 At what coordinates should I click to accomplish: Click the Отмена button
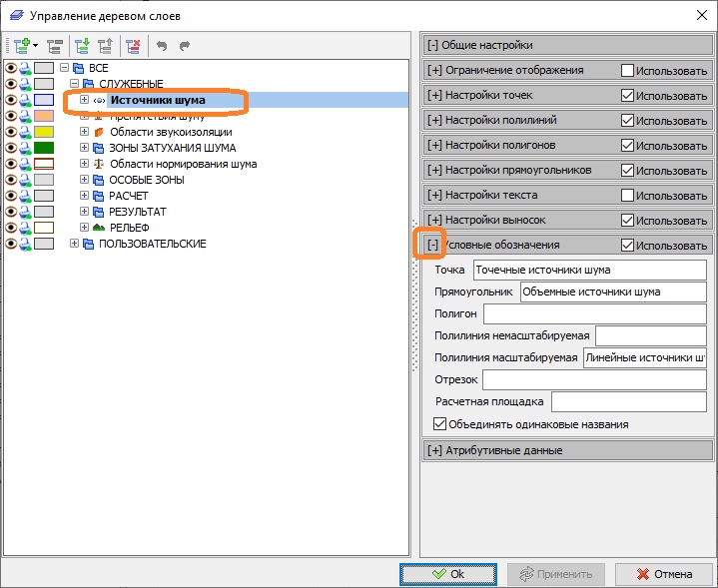tap(663, 574)
